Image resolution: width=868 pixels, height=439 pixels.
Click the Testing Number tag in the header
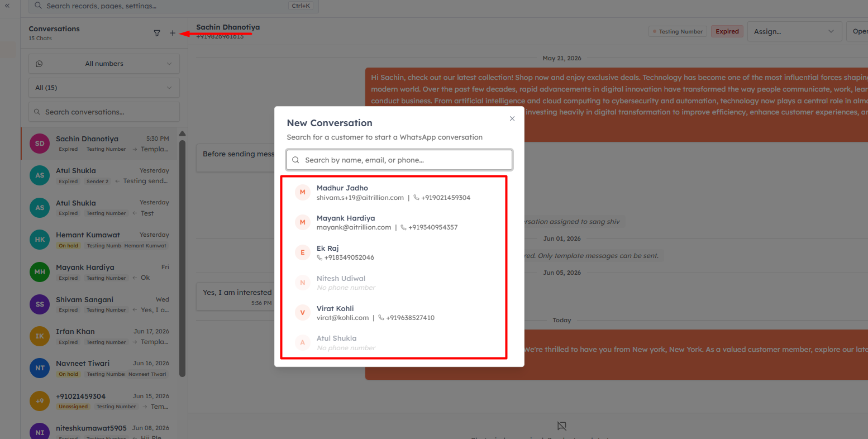click(678, 32)
